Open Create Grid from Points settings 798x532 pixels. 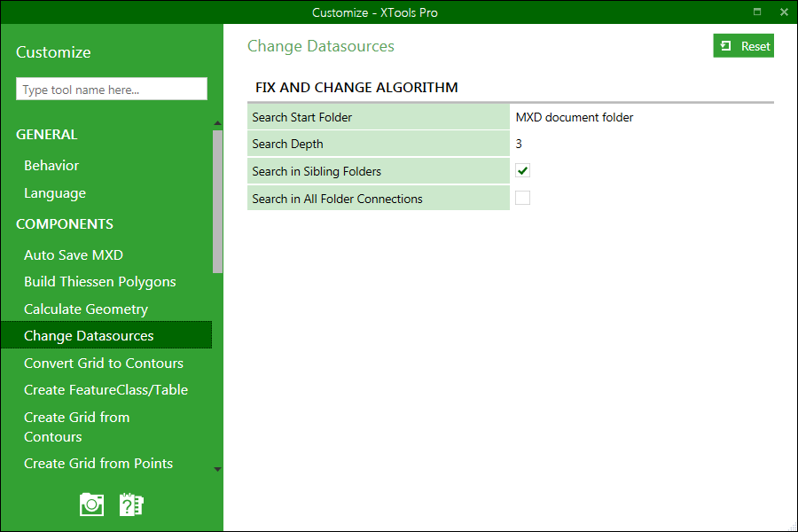pos(100,463)
